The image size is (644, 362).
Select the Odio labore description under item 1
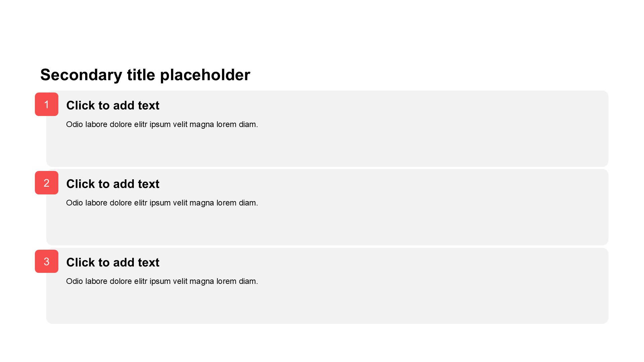(x=162, y=124)
